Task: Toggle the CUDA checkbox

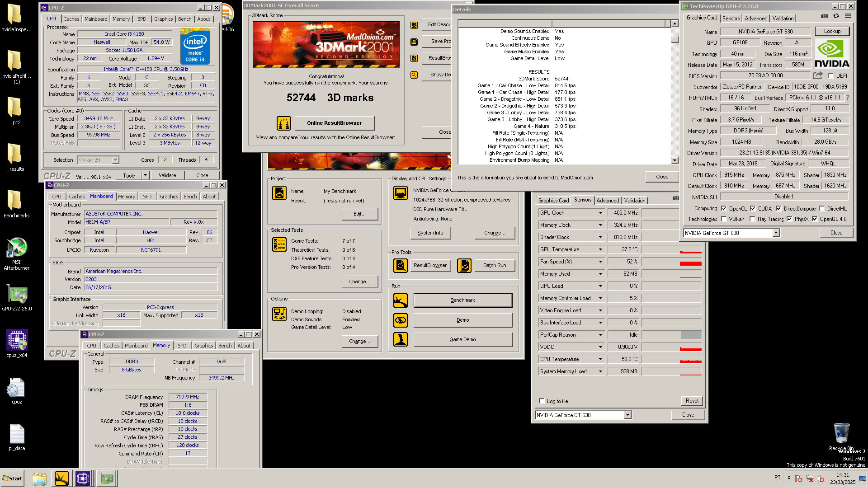Action: [753, 209]
